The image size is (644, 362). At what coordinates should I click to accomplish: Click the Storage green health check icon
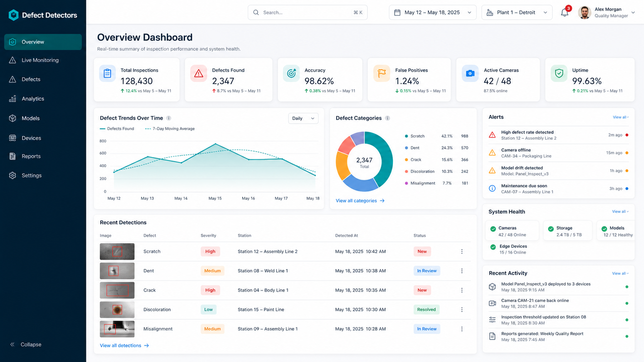(x=551, y=229)
